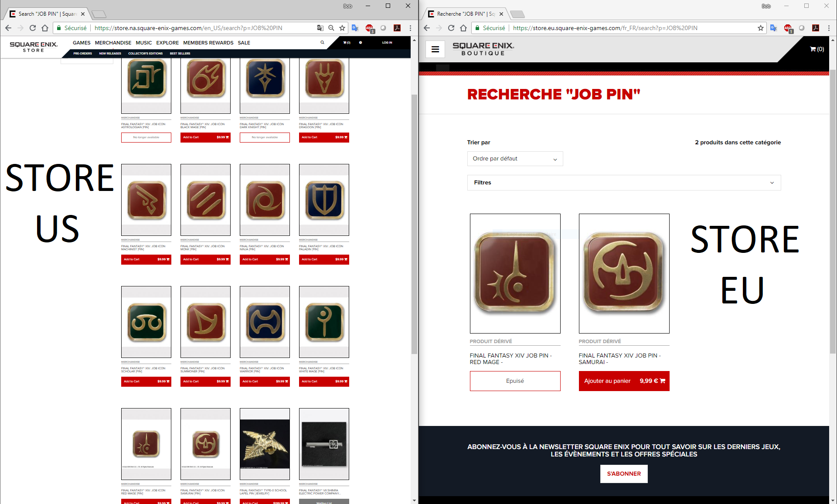The height and width of the screenshot is (504, 837).
Task: Open Adobe PDF extension in US window
Action: 397,28
